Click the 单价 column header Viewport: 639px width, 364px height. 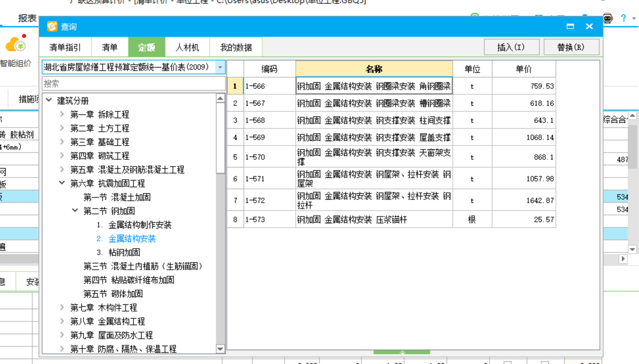click(x=524, y=69)
